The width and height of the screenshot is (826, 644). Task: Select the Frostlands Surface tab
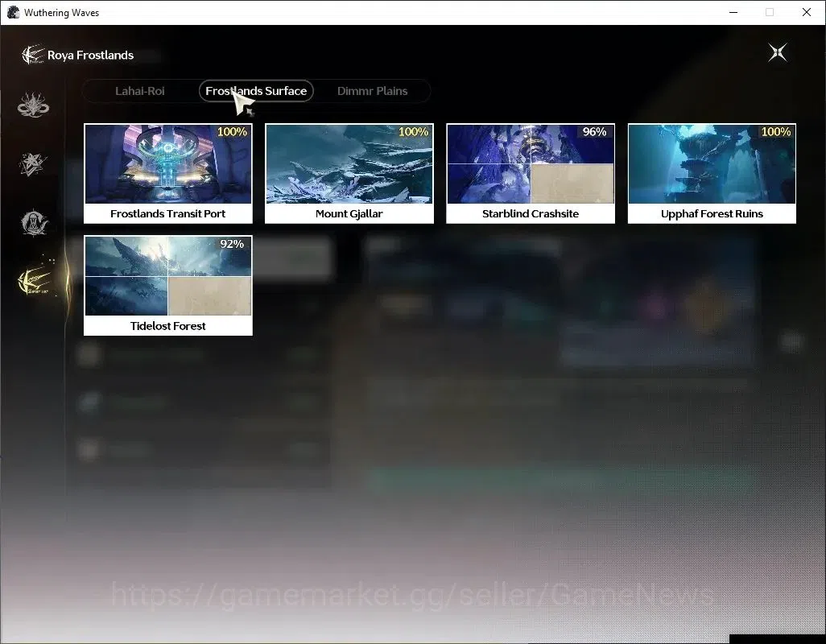[256, 91]
